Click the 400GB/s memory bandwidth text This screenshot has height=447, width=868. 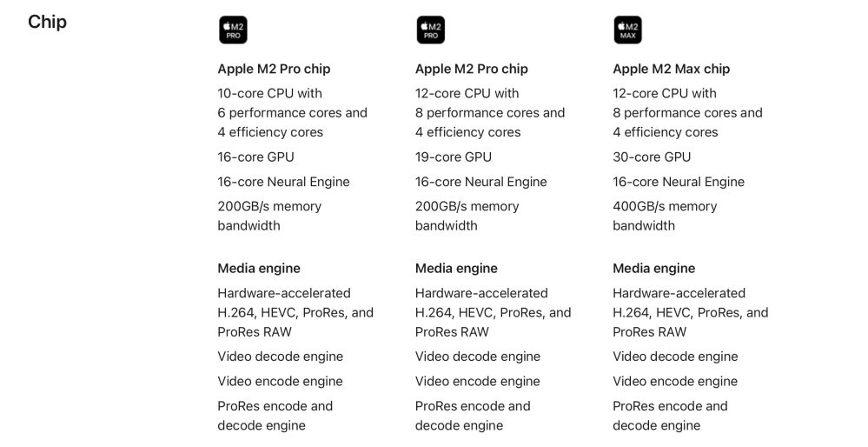tap(665, 216)
